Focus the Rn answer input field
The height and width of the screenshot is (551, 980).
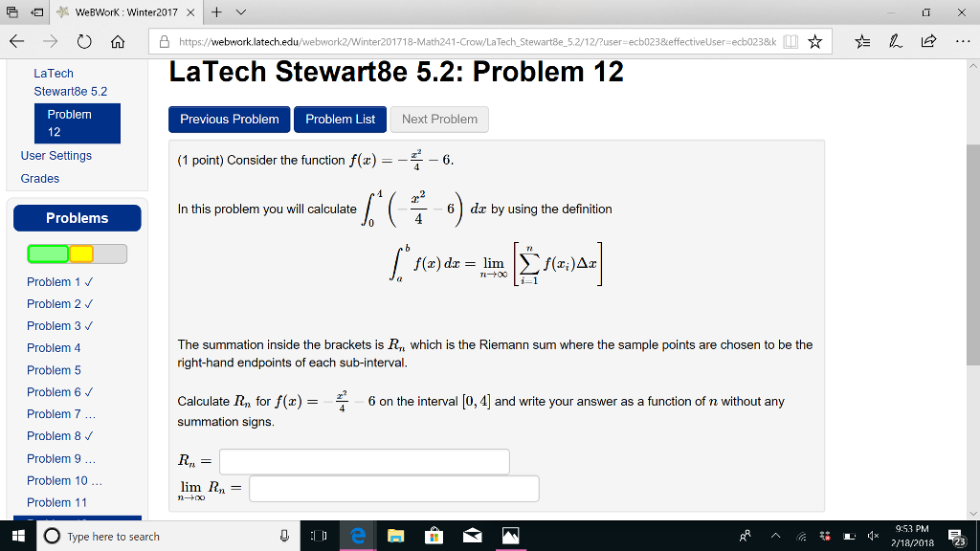365,462
